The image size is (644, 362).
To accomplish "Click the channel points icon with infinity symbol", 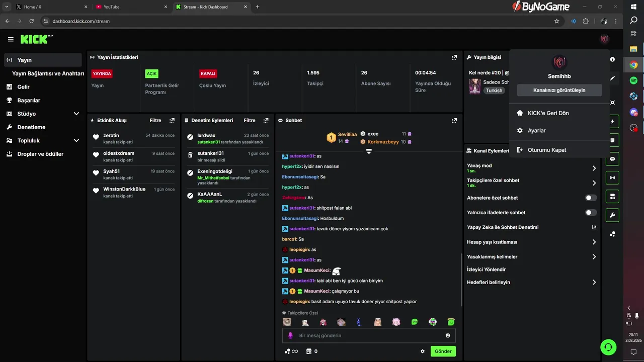I will click(x=291, y=351).
